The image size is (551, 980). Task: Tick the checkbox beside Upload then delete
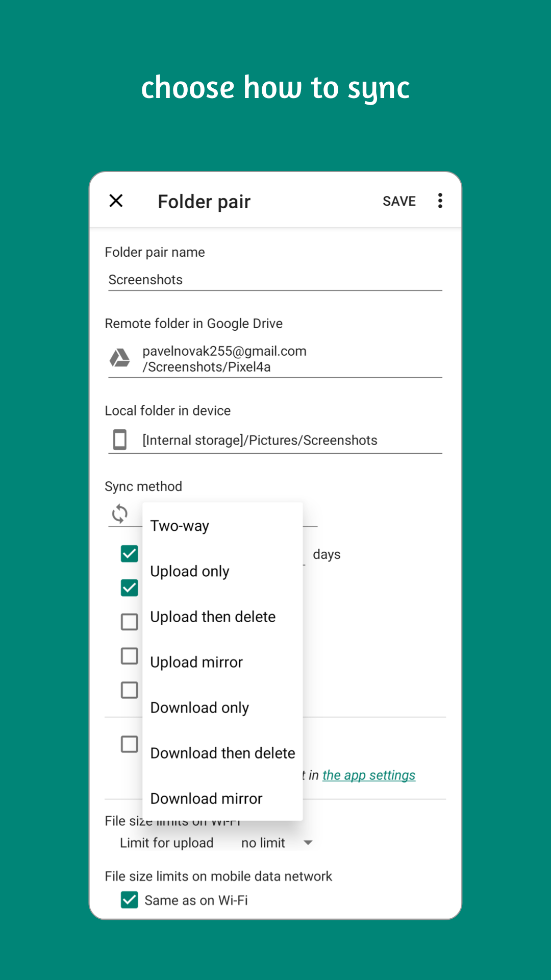[x=130, y=622]
